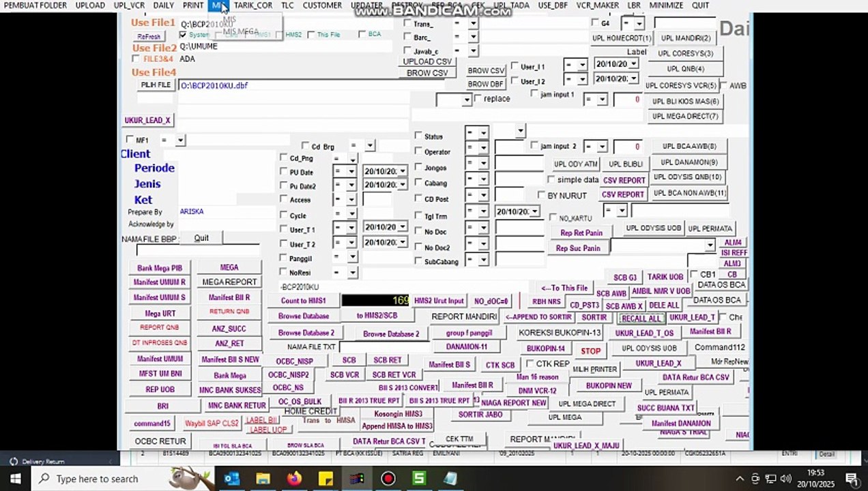Image resolution: width=868 pixels, height=491 pixels.
Task: Click UPL BCA AWB(8) button
Action: 689,146
